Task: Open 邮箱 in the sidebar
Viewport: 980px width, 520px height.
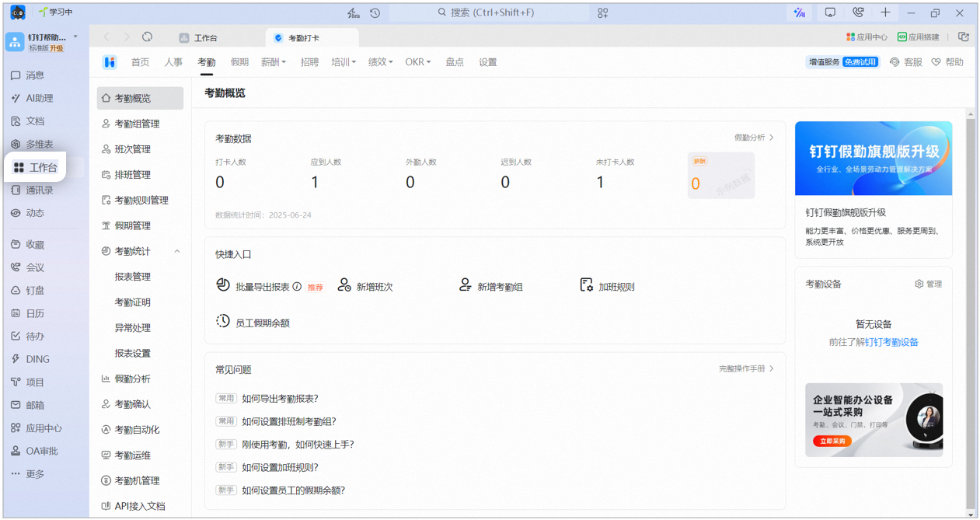Action: point(28,405)
